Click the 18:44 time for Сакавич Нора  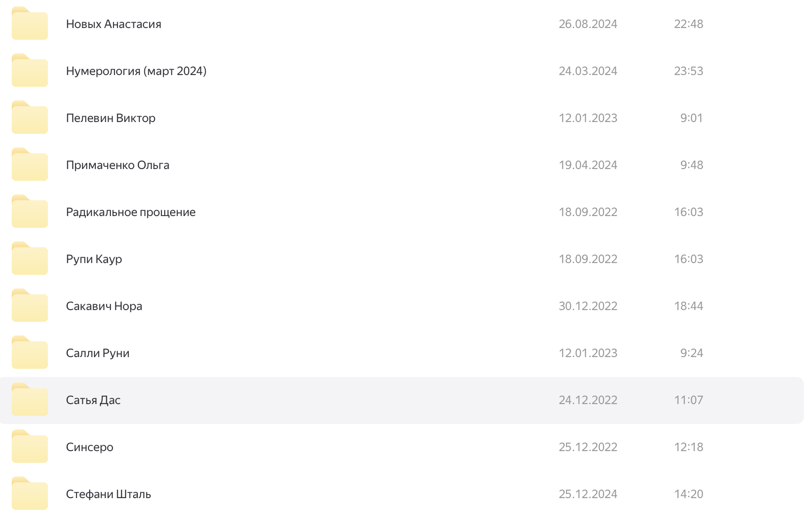click(689, 306)
